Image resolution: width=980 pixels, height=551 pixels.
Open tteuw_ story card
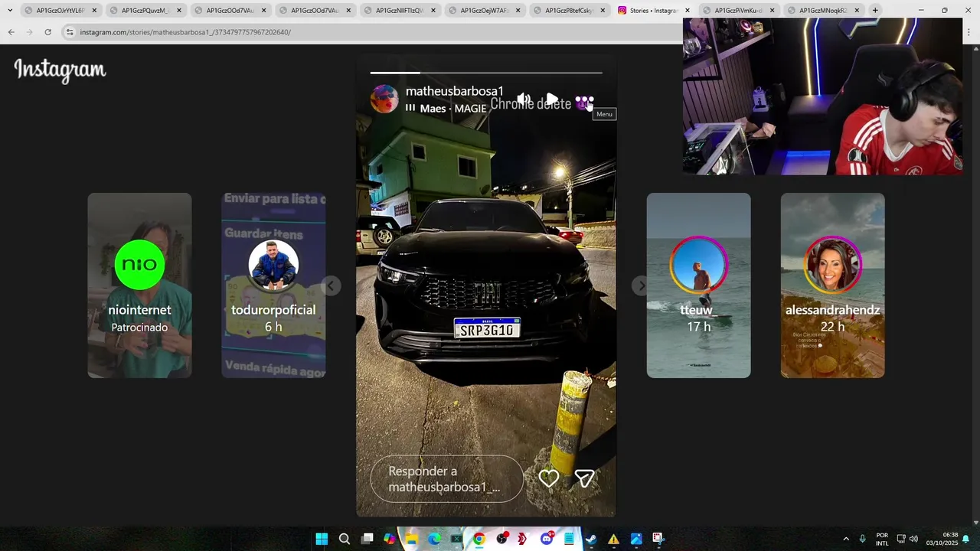coord(698,285)
